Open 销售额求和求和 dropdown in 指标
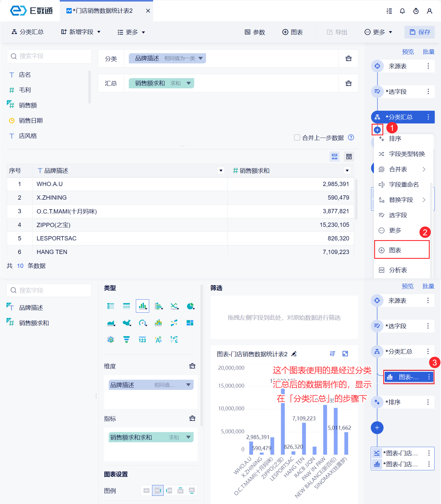The image size is (441, 504). point(188,437)
